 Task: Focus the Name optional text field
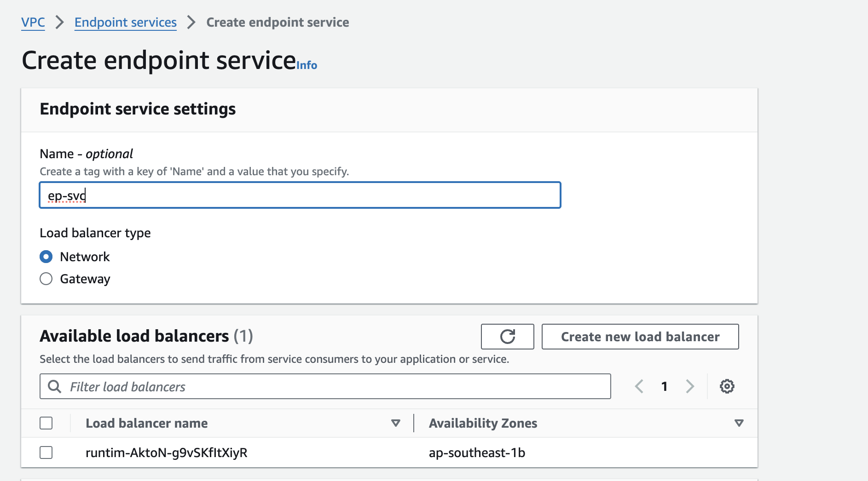[x=300, y=195]
